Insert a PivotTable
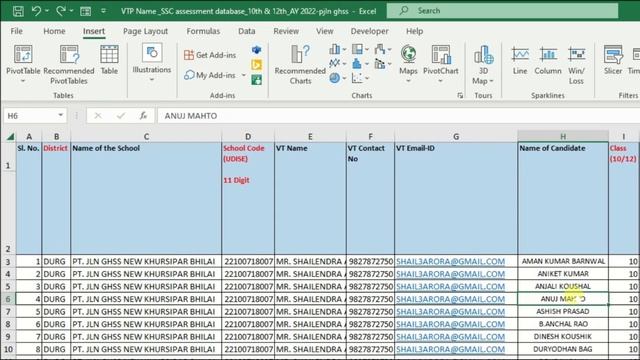 pos(23,63)
